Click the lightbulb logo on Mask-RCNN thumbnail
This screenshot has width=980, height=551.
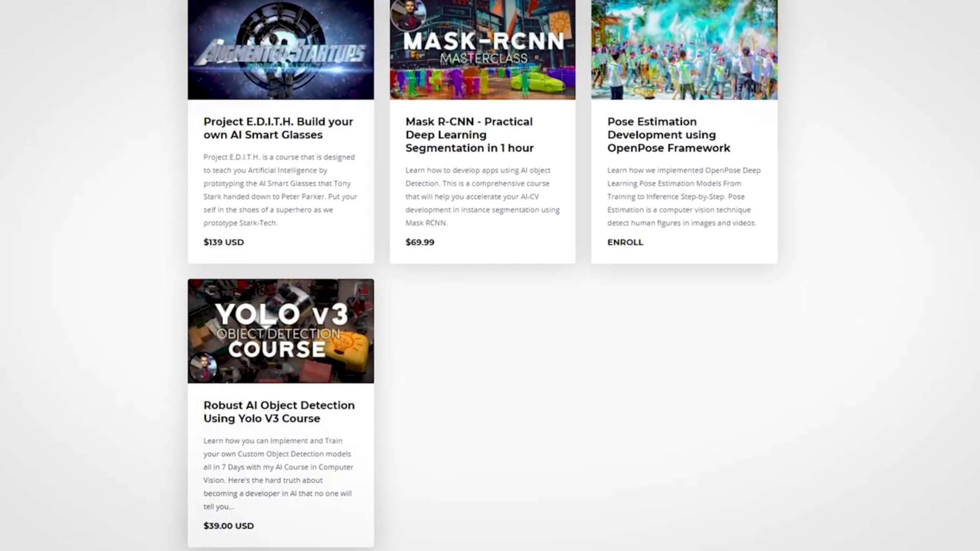click(558, 23)
